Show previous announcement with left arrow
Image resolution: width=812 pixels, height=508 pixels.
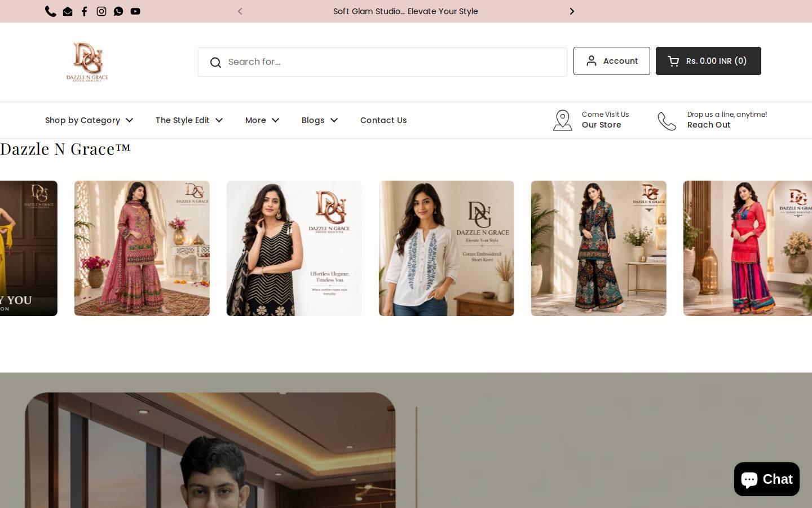(240, 11)
